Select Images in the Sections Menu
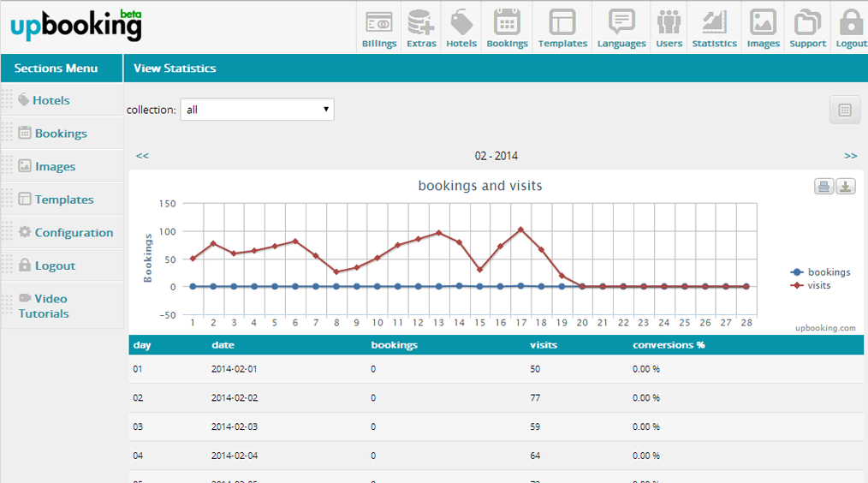Screen dimensions: 868x483 pyautogui.click(x=55, y=167)
